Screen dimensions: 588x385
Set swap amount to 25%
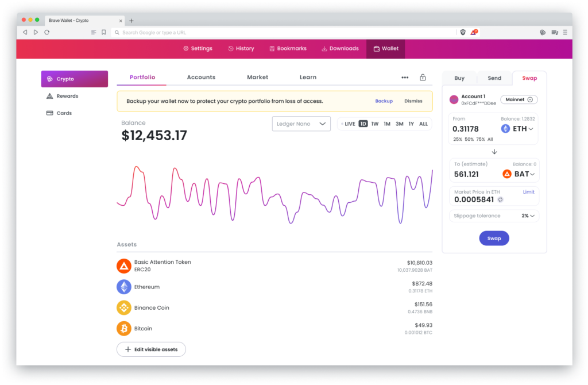coord(458,139)
